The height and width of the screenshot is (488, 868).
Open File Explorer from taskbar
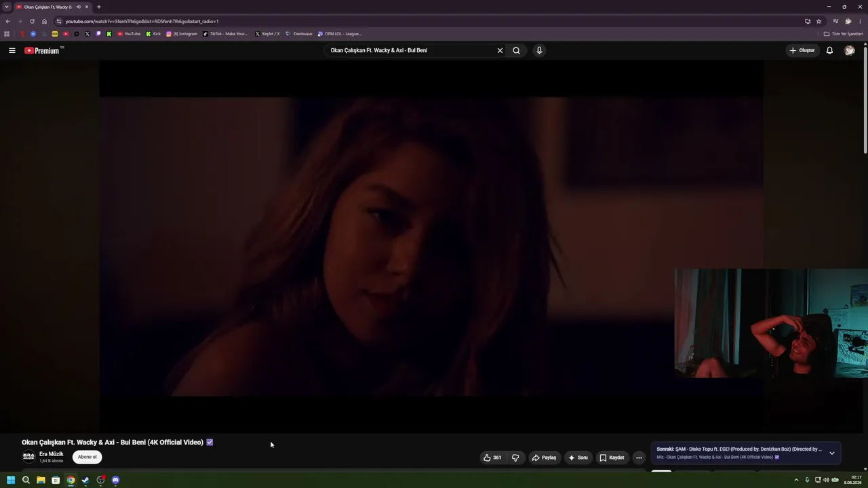coord(41,480)
